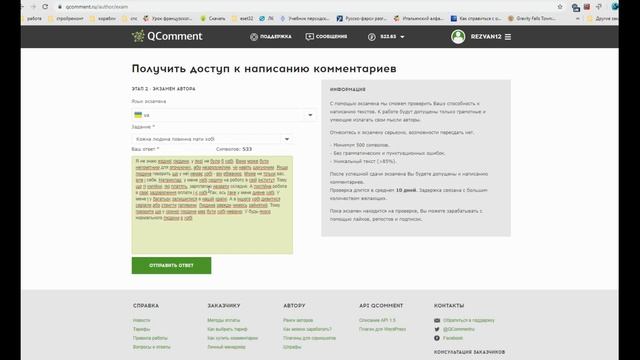Image resolution: width=640 pixels, height=360 pixels.
Task: Click the REZVAN12 user avatar
Action: 458,37
